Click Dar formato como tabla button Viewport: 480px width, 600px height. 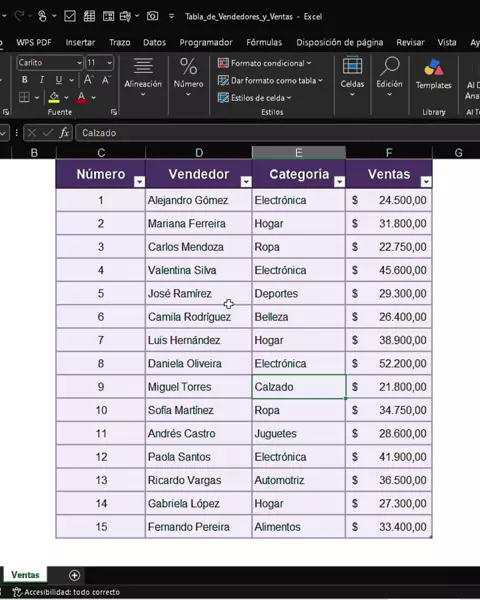point(270,80)
